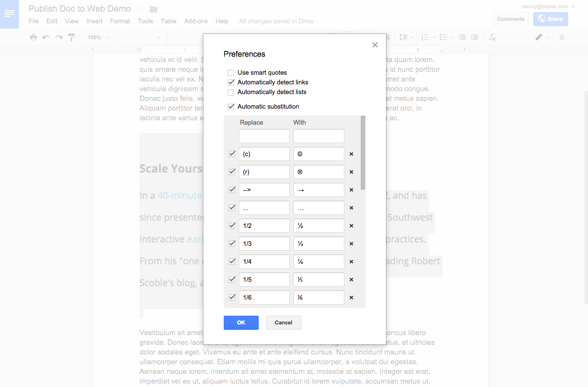
Task: Expand the numbered list style arrow
Action: pos(434,37)
